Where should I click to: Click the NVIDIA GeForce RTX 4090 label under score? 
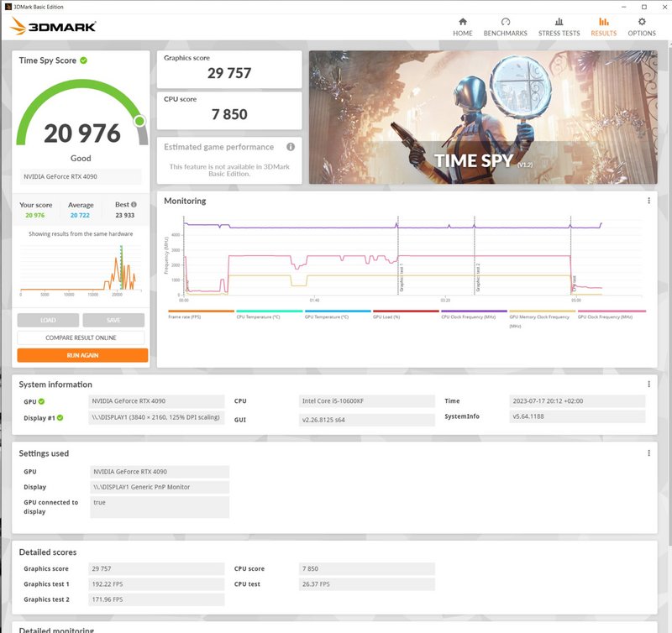pos(81,176)
